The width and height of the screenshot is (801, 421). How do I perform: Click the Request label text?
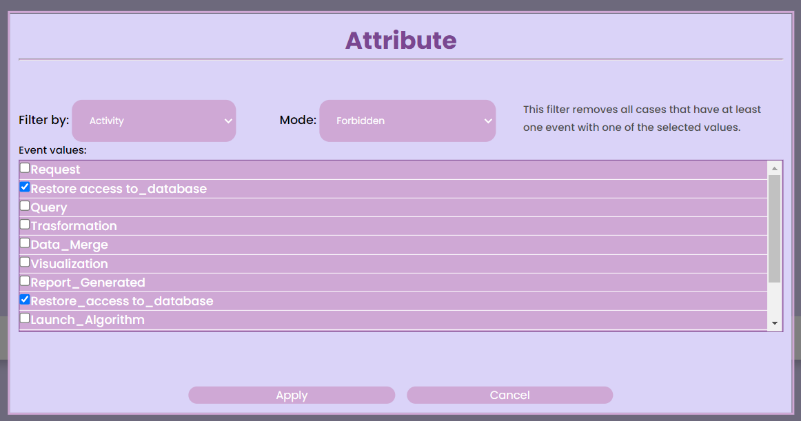coord(55,170)
